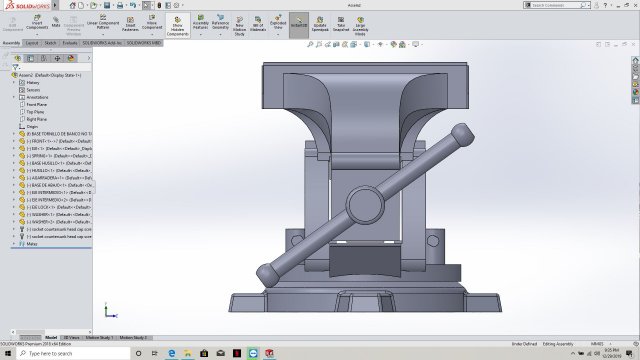Rebuild the model with traffic-light icon
Image resolution: width=640 pixels, height=360 pixels.
(x=159, y=5)
